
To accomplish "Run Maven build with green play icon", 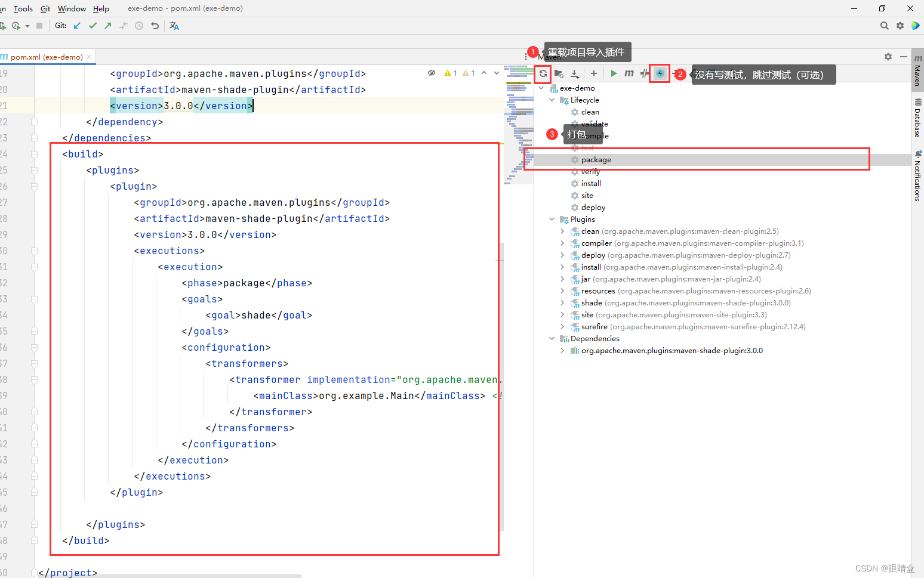I will click(614, 73).
